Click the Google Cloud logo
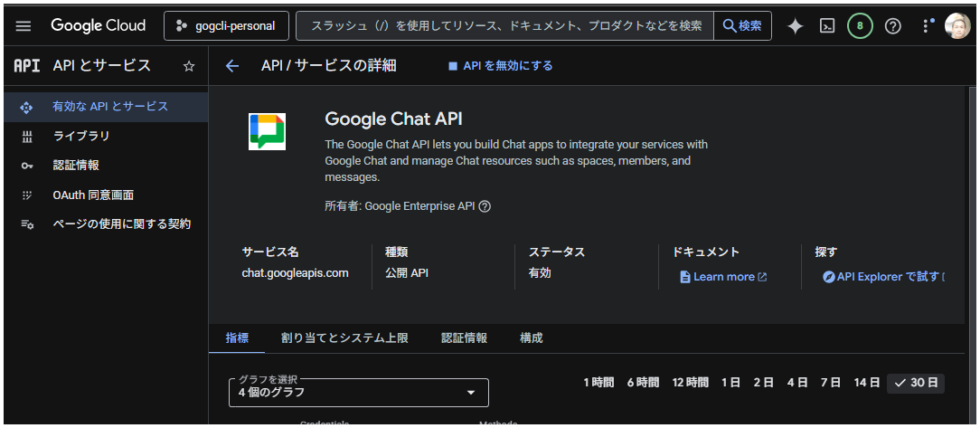The width and height of the screenshot is (980, 428). [x=99, y=25]
